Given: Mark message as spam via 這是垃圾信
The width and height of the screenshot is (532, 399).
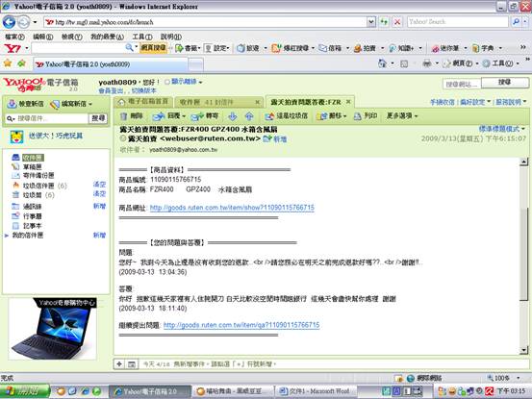Looking at the screenshot, I should [287, 116].
